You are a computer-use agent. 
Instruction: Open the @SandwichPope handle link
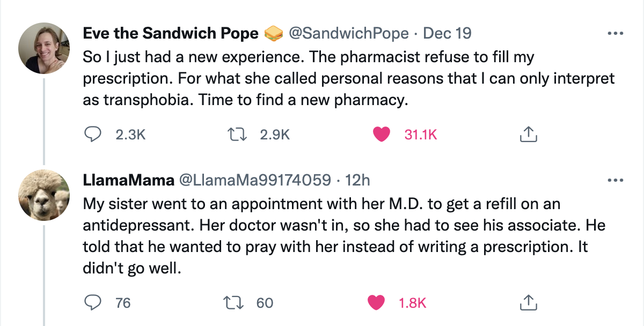click(x=348, y=34)
